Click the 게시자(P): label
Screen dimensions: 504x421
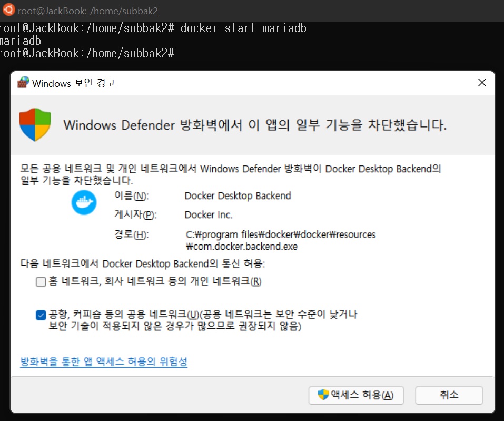(x=135, y=215)
